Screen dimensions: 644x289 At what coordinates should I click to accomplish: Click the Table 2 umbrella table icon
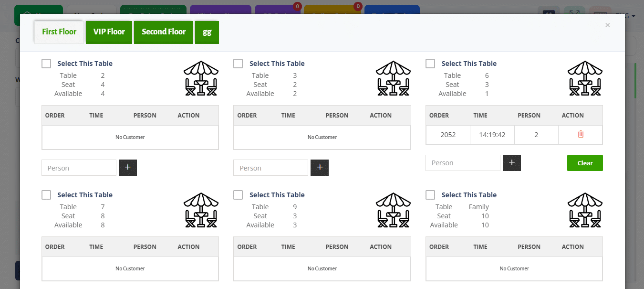click(x=201, y=78)
